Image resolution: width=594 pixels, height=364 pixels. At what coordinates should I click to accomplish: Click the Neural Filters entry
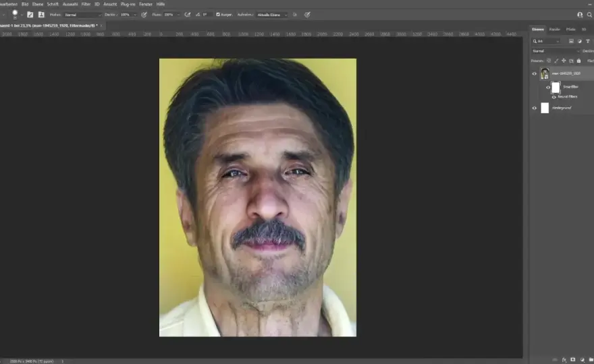568,97
